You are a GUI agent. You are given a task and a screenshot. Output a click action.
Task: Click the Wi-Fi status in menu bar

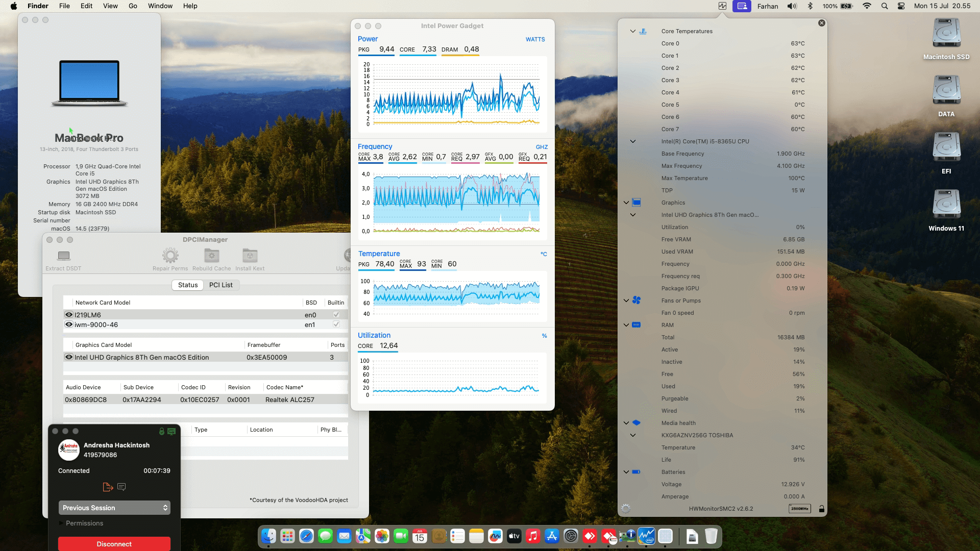click(x=867, y=6)
